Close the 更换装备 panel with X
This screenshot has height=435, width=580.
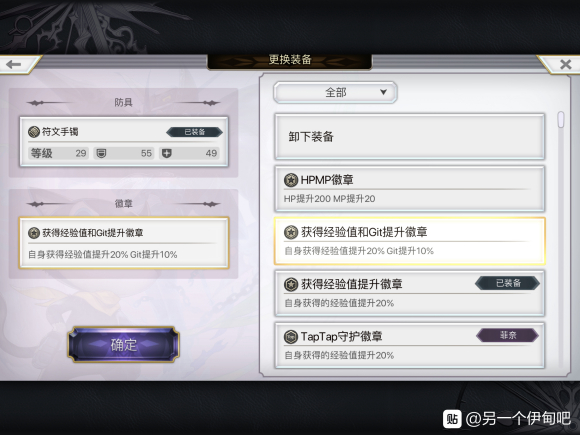(x=565, y=65)
